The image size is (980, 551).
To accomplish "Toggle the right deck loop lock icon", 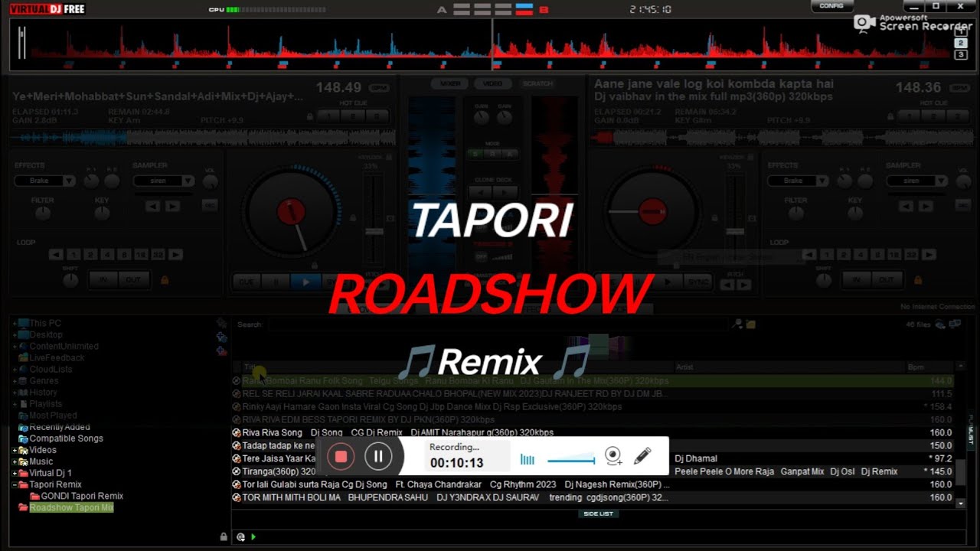I will [x=917, y=280].
